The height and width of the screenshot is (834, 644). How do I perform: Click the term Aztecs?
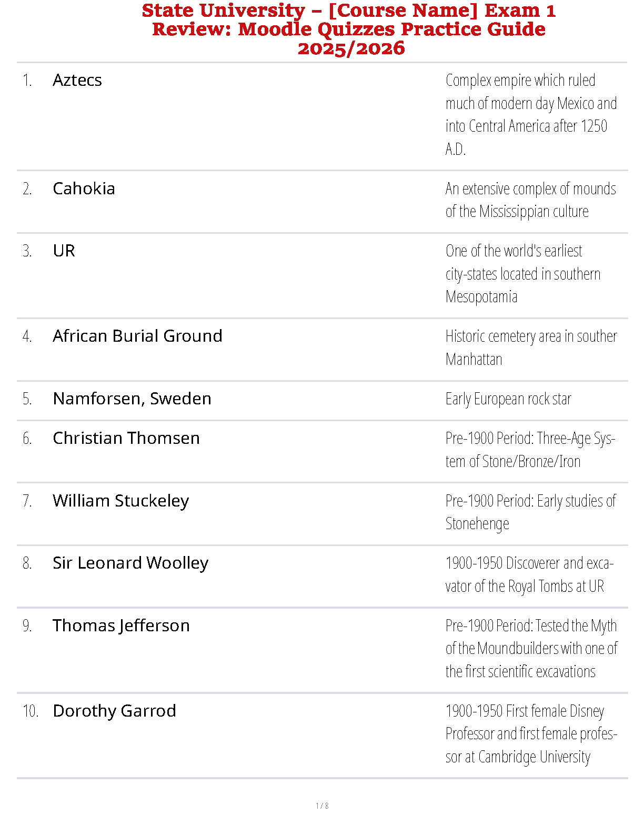click(x=77, y=81)
